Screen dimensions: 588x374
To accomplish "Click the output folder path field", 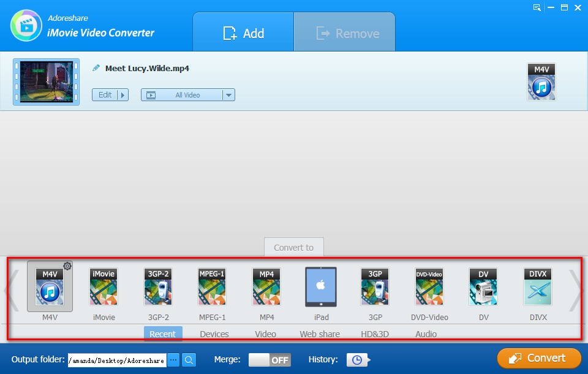I will [116, 361].
